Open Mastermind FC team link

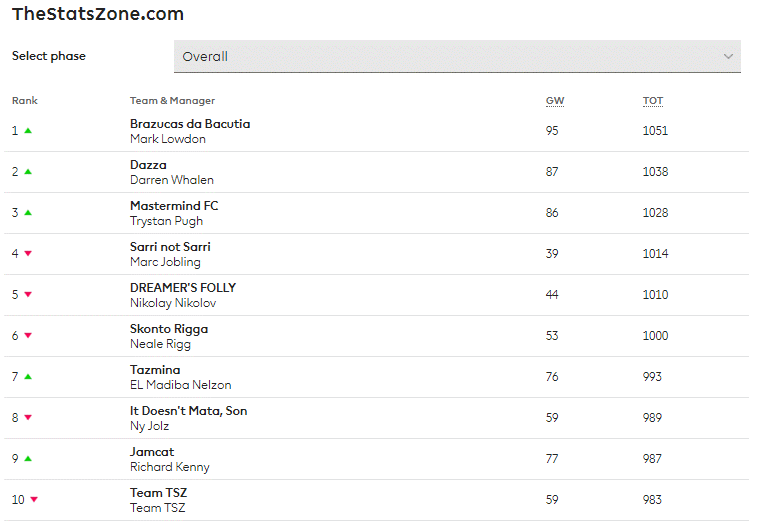tap(174, 206)
